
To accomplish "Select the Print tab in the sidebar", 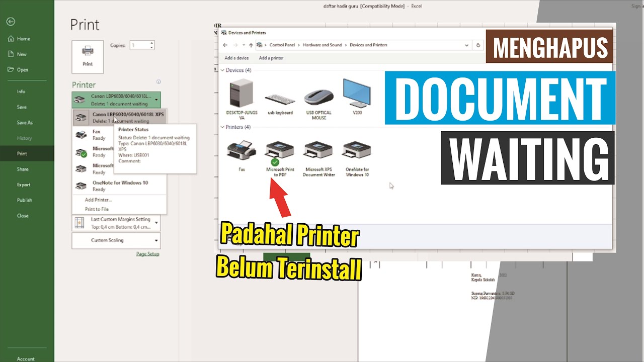I will [x=27, y=154].
